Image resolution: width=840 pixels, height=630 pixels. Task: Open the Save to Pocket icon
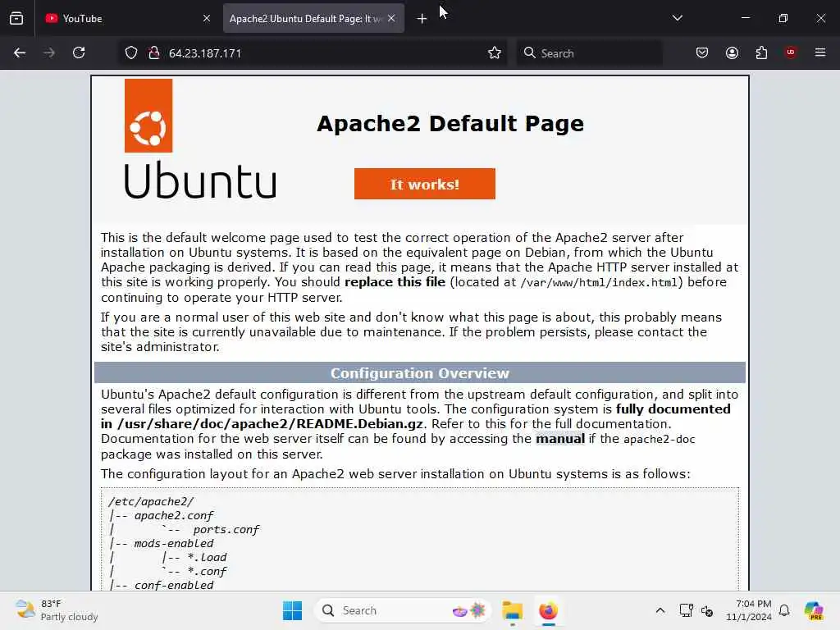(702, 52)
